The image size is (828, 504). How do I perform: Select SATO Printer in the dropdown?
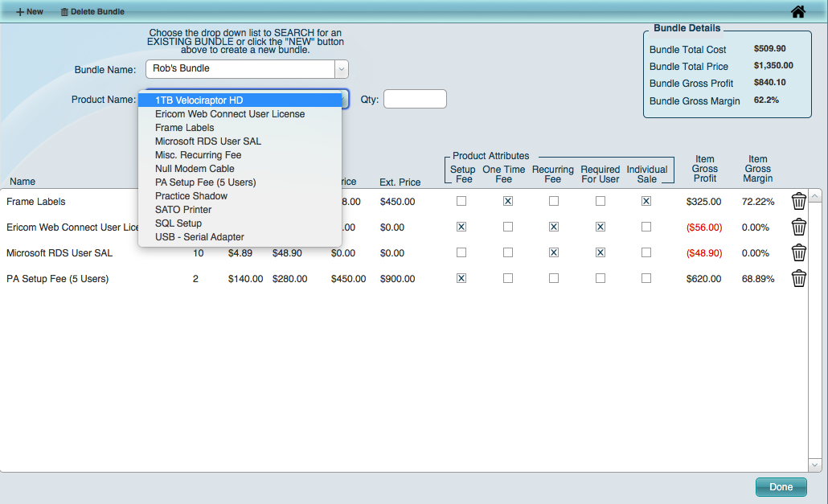point(240,210)
